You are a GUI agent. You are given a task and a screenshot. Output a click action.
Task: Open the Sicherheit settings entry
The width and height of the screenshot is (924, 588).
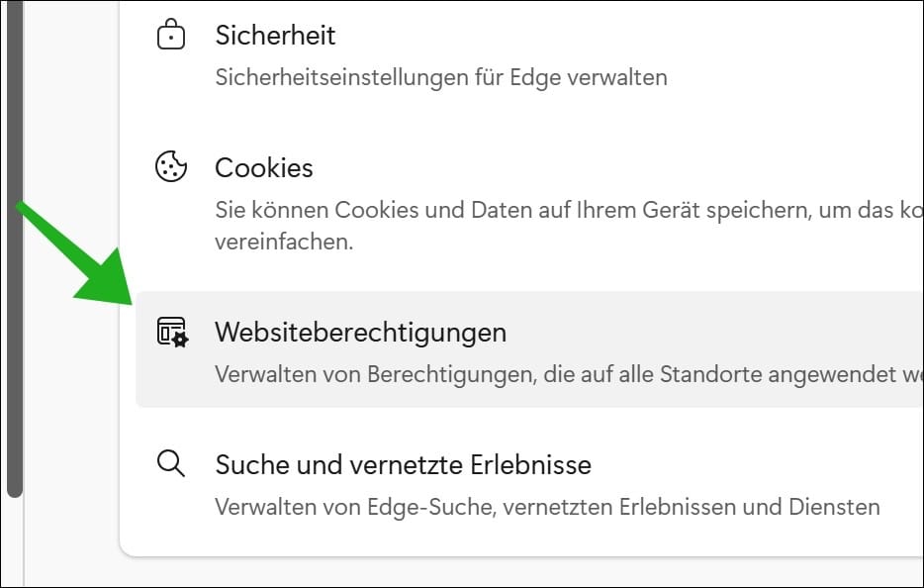pyautogui.click(x=275, y=36)
